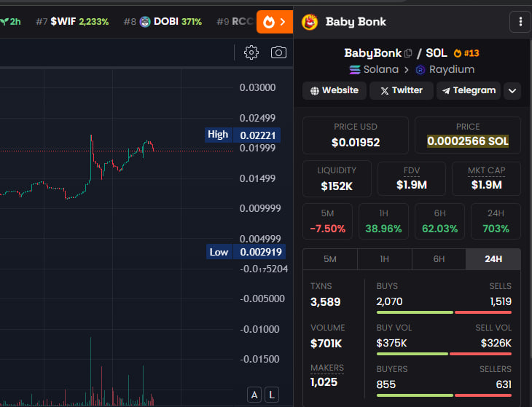The width and height of the screenshot is (532, 407).
Task: Click the BUY VOL $375K value
Action: 391,343
